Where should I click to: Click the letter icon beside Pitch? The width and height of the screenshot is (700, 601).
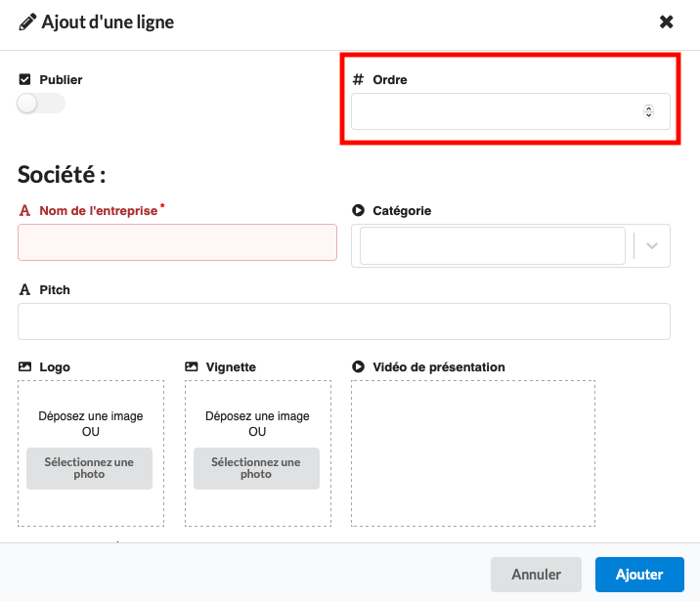[24, 290]
